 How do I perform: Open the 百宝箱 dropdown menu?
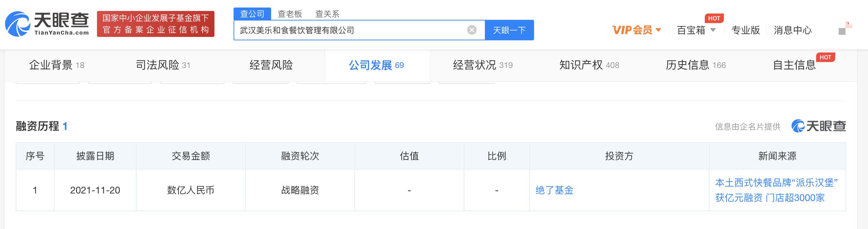click(696, 30)
